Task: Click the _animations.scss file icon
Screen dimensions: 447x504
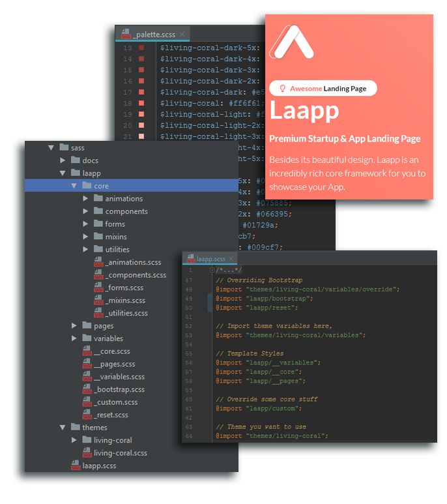Action: (98, 262)
